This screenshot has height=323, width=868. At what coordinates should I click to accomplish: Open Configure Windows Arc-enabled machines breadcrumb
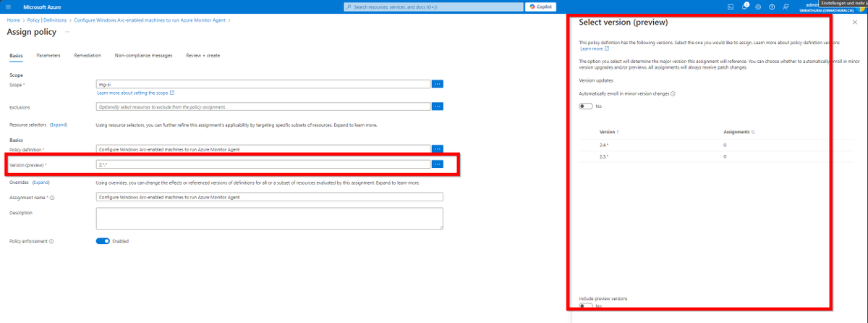[150, 20]
